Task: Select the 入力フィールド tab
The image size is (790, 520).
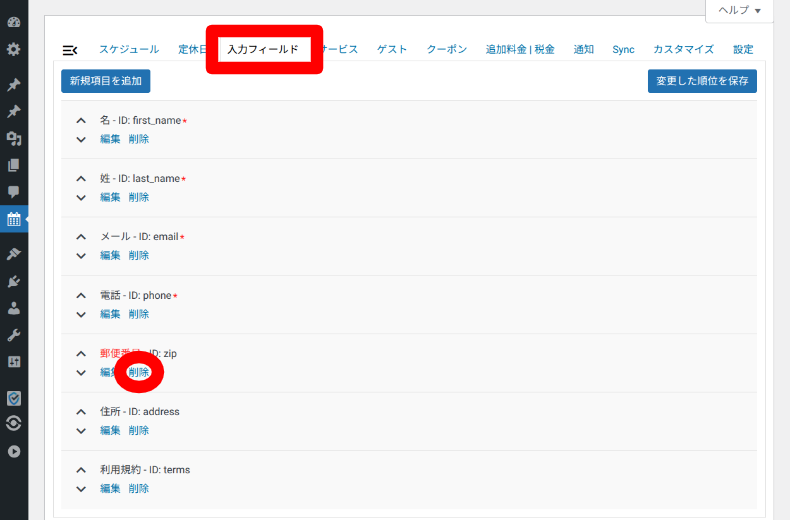Action: tap(263, 49)
